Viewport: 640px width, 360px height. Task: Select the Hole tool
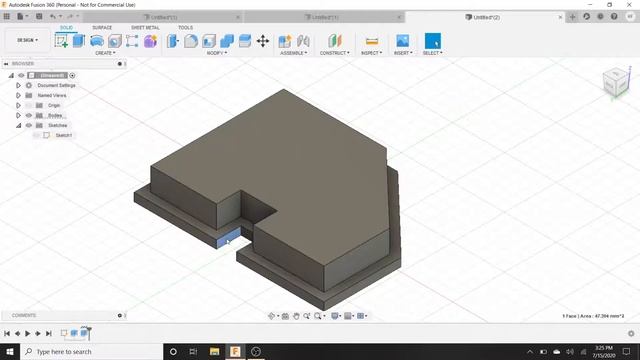115,41
